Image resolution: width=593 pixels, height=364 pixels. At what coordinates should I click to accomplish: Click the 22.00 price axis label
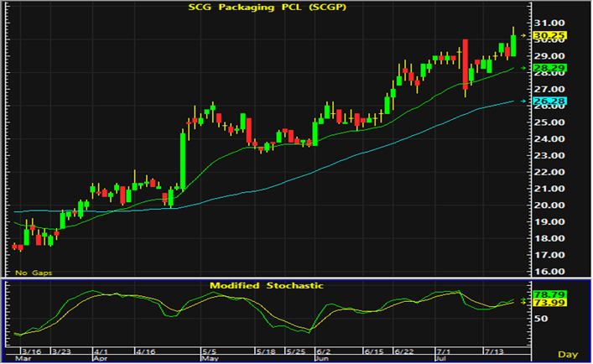coord(549,172)
